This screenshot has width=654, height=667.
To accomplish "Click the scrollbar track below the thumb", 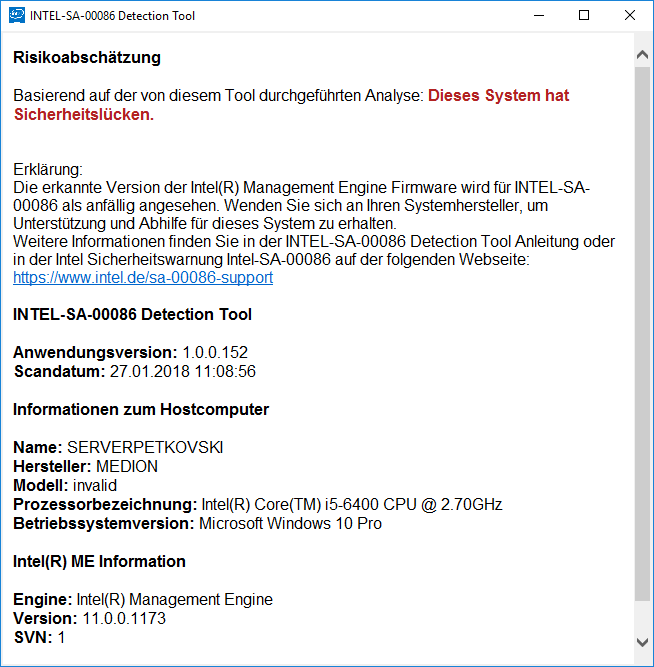I will pos(643,616).
